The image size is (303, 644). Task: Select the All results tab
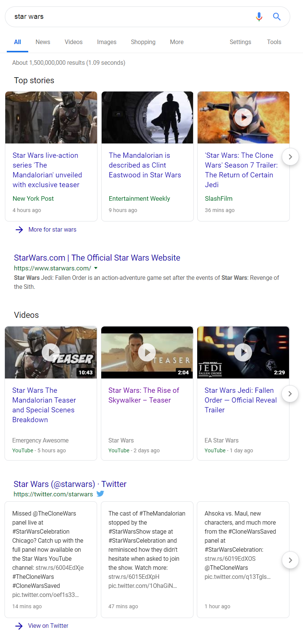pyautogui.click(x=17, y=42)
